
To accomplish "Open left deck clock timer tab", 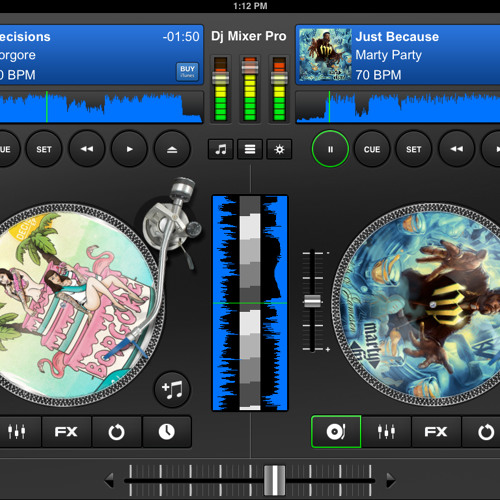I will click(x=167, y=431).
